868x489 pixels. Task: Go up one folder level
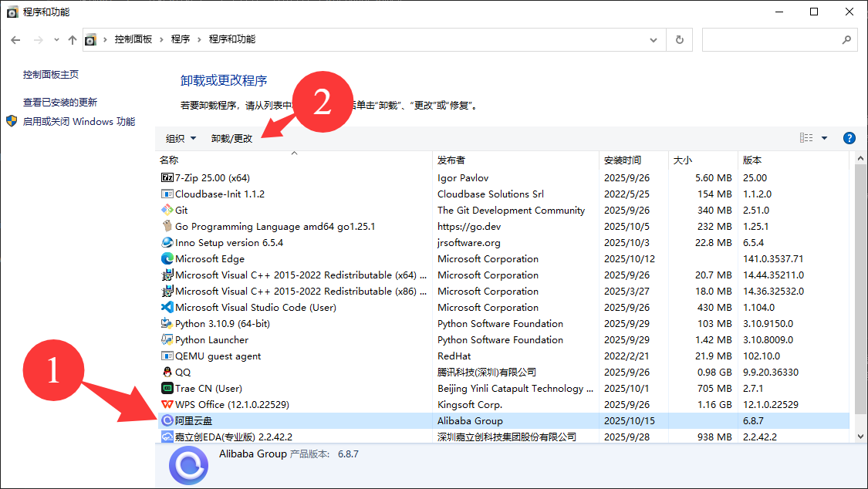coord(72,39)
